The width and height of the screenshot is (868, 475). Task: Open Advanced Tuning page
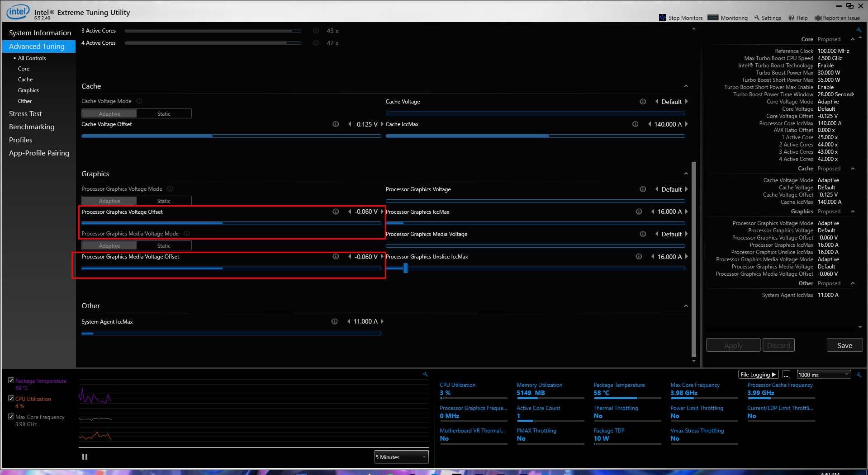[39, 46]
